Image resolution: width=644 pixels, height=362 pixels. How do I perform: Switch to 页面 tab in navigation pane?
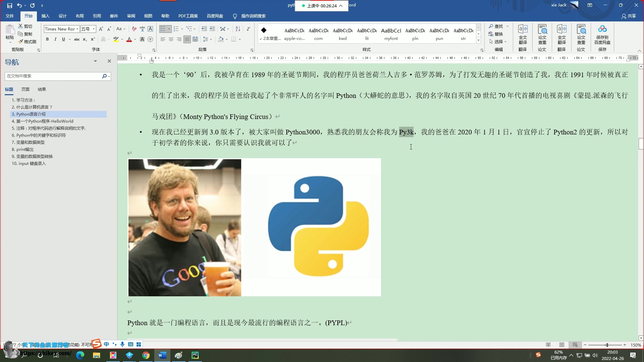(x=25, y=89)
